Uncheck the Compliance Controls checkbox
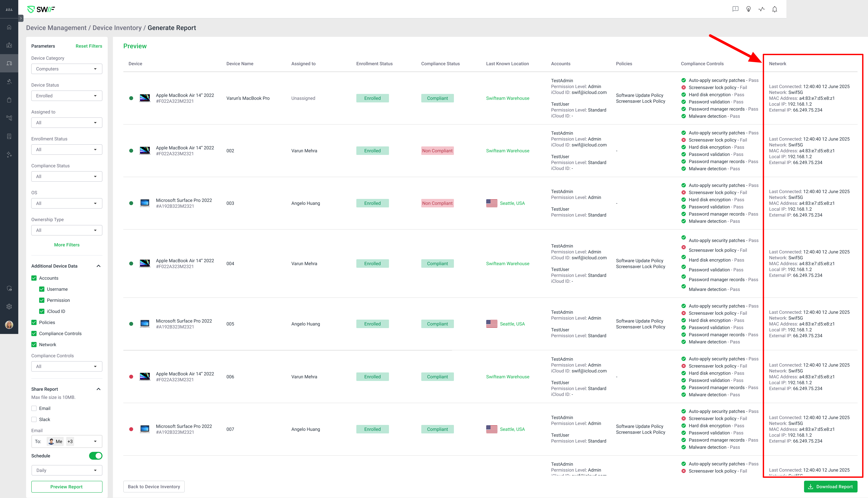Screen dimensions: 868x498 pos(34,333)
